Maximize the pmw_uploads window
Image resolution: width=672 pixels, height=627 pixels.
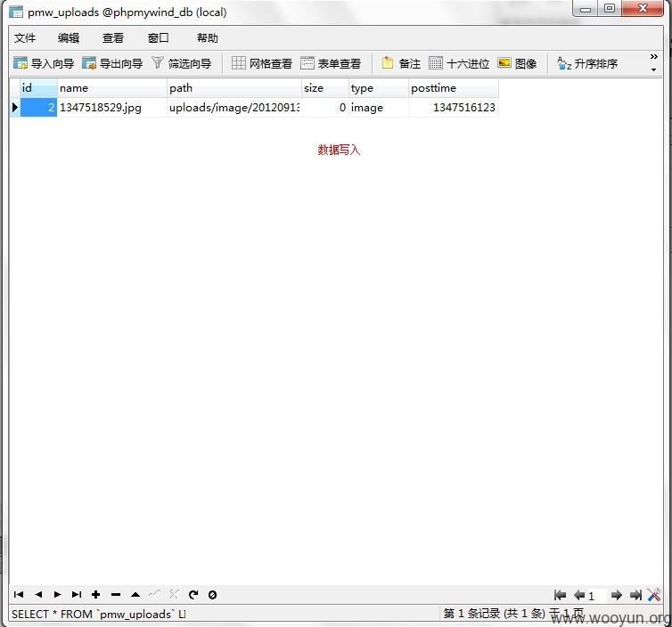pos(610,9)
